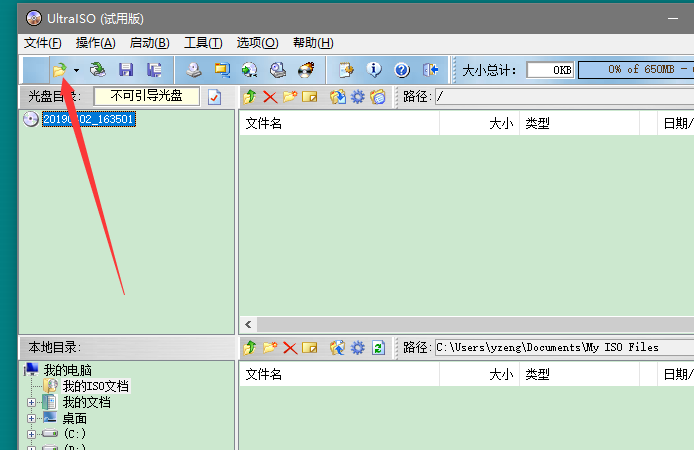
Task: Click gear properties icon in disc toolbar
Action: 358,96
